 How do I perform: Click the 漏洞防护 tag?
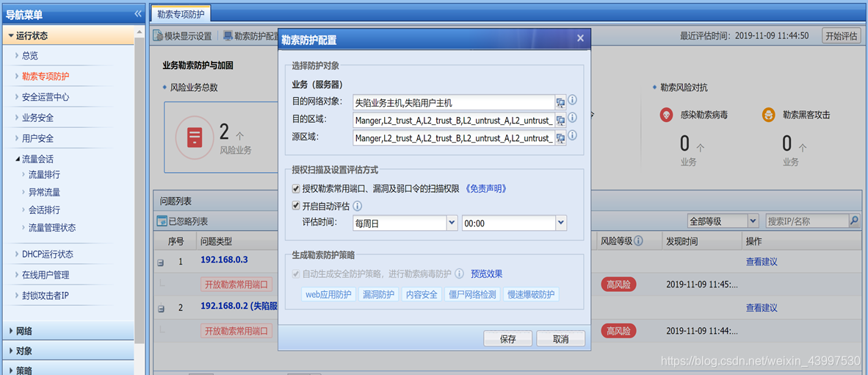(379, 294)
